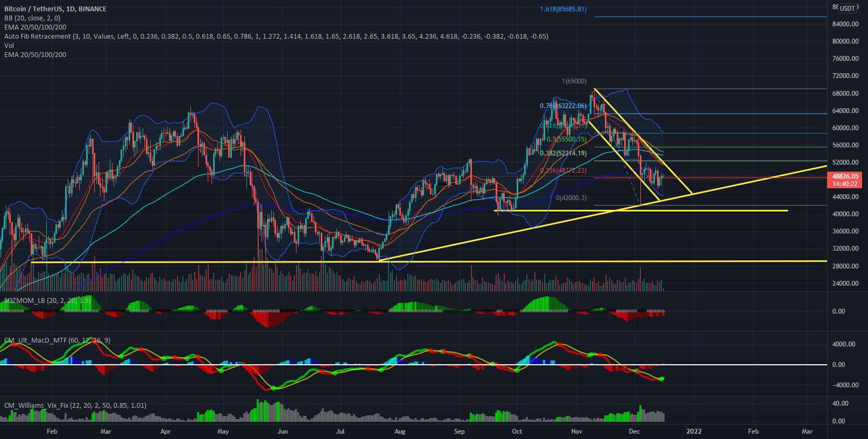Image resolution: width=868 pixels, height=439 pixels.
Task: Click the Dec label on time axis
Action: tap(634, 431)
